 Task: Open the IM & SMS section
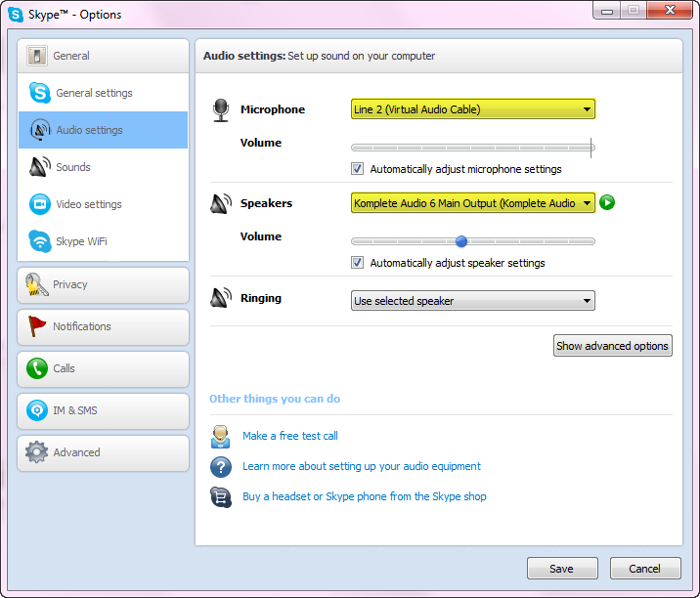click(x=103, y=411)
